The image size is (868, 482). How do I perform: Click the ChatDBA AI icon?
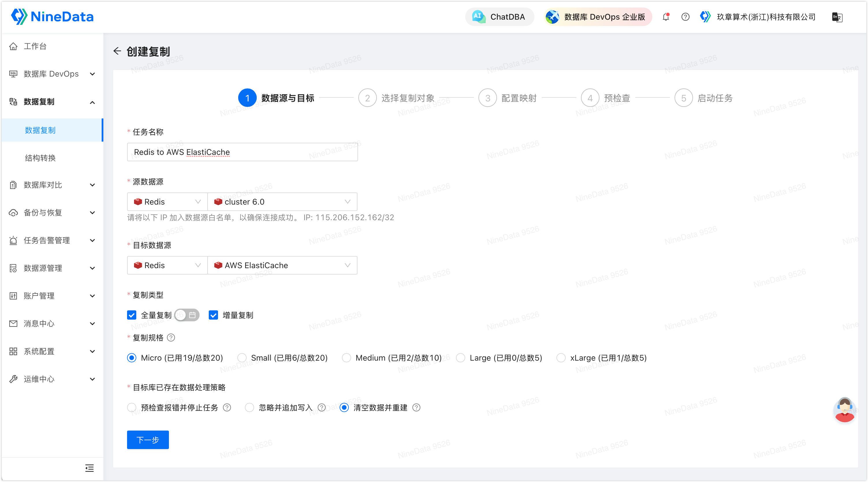(x=478, y=16)
